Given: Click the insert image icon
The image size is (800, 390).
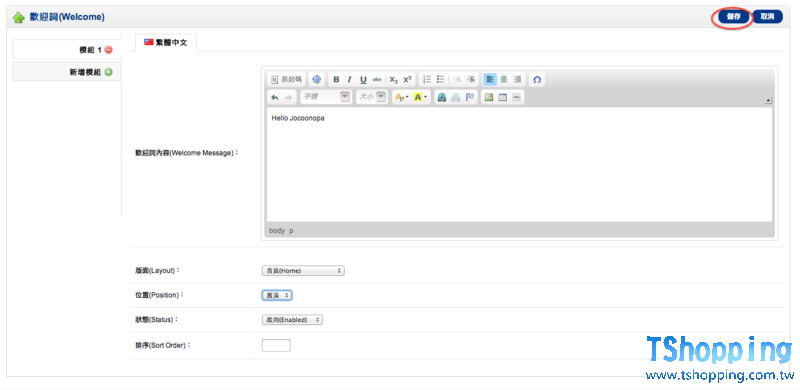Looking at the screenshot, I should pyautogui.click(x=489, y=97).
